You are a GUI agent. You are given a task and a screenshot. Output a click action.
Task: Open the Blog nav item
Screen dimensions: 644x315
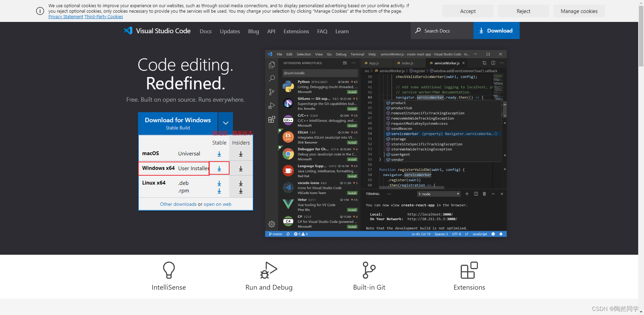click(x=253, y=31)
